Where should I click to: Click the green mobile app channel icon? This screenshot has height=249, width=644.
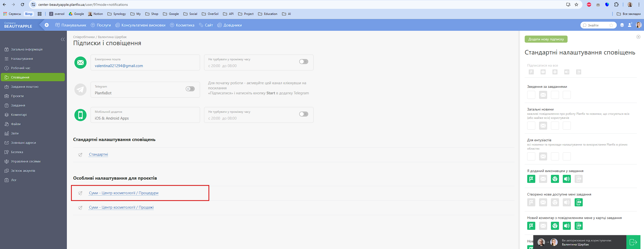click(80, 115)
